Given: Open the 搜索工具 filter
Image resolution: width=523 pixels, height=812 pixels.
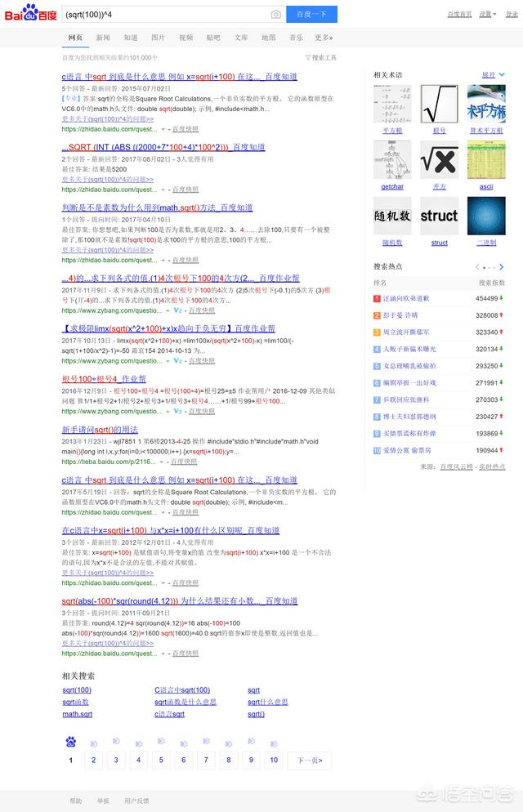Looking at the screenshot, I should tap(321, 57).
